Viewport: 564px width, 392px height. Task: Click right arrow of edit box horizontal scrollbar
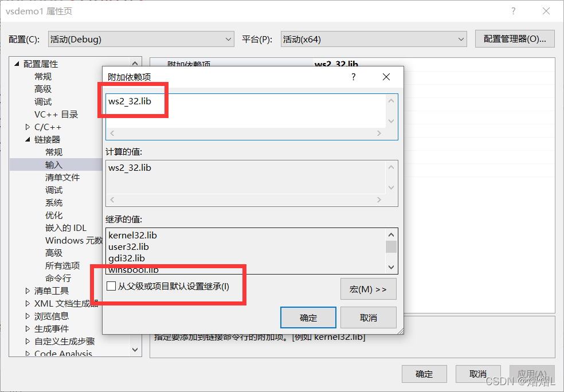379,133
